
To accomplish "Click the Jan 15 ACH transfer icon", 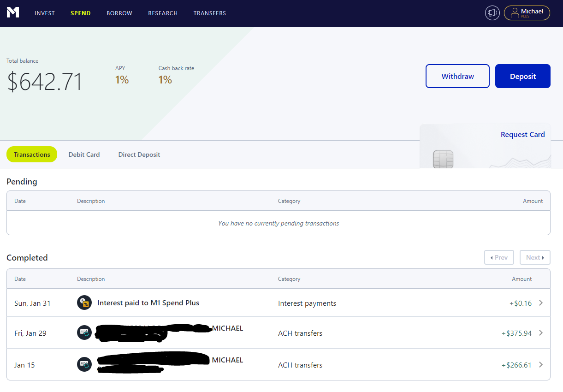I will [x=84, y=365].
